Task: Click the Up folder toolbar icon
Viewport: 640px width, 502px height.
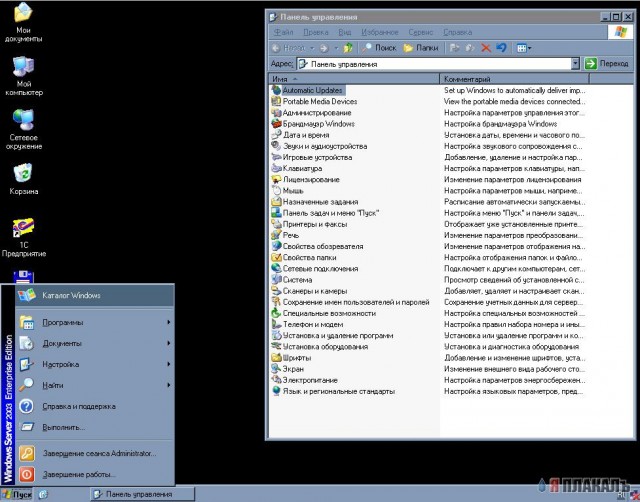Action: (348, 48)
